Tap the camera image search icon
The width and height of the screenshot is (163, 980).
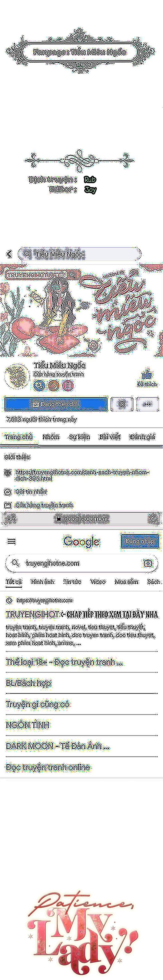pos(147,563)
